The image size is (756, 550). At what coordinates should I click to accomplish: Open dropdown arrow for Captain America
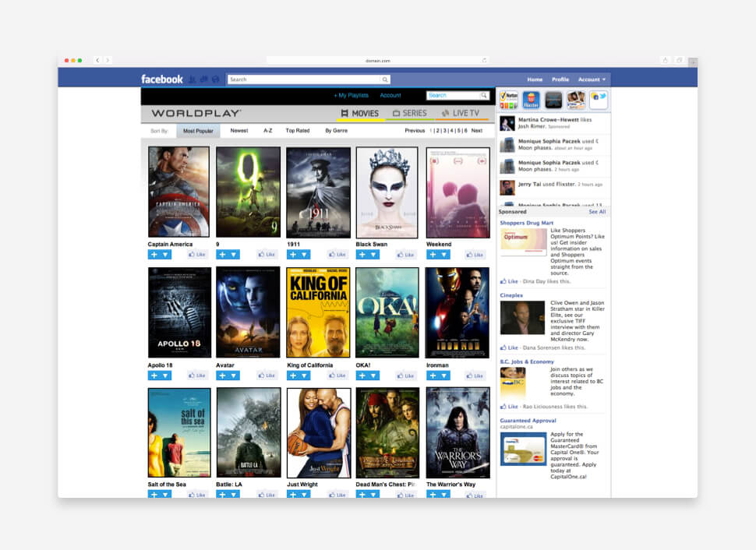point(165,255)
